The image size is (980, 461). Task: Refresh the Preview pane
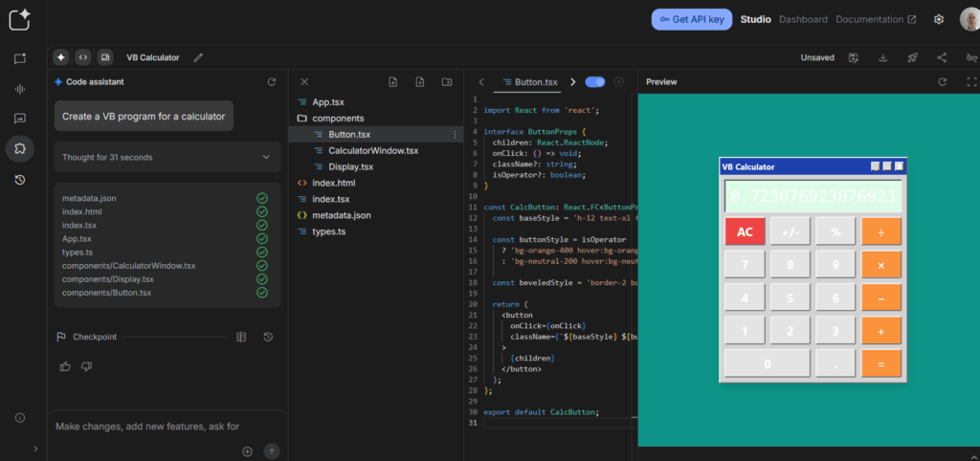coord(942,82)
